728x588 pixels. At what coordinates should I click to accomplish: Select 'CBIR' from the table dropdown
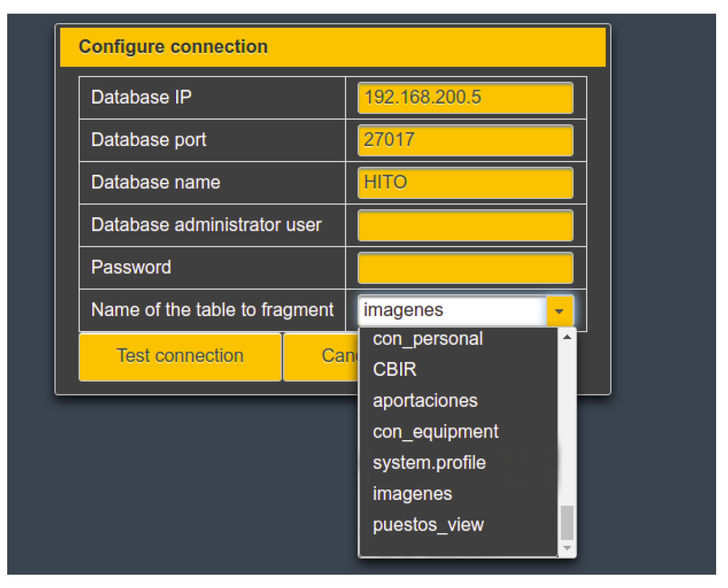tap(397, 368)
